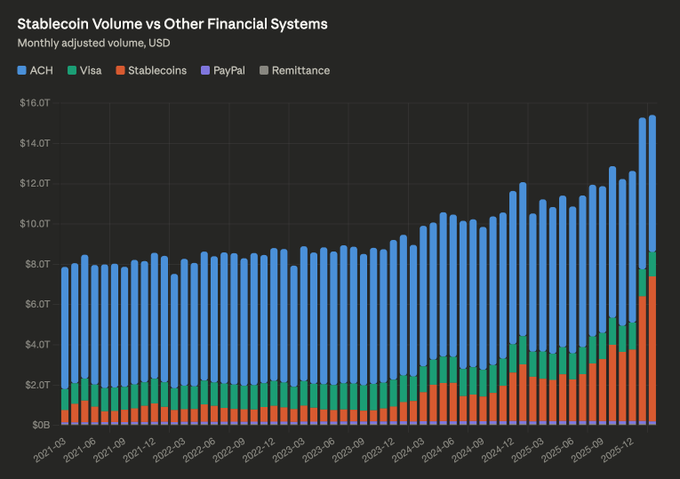
Task: Click the orange Stablecoins segment of the last bar
Action: click(652, 350)
